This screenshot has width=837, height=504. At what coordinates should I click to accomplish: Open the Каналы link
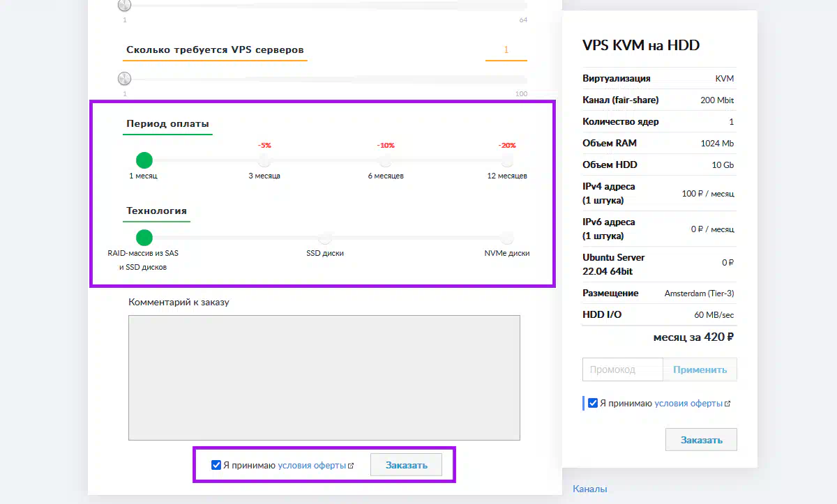(x=590, y=489)
